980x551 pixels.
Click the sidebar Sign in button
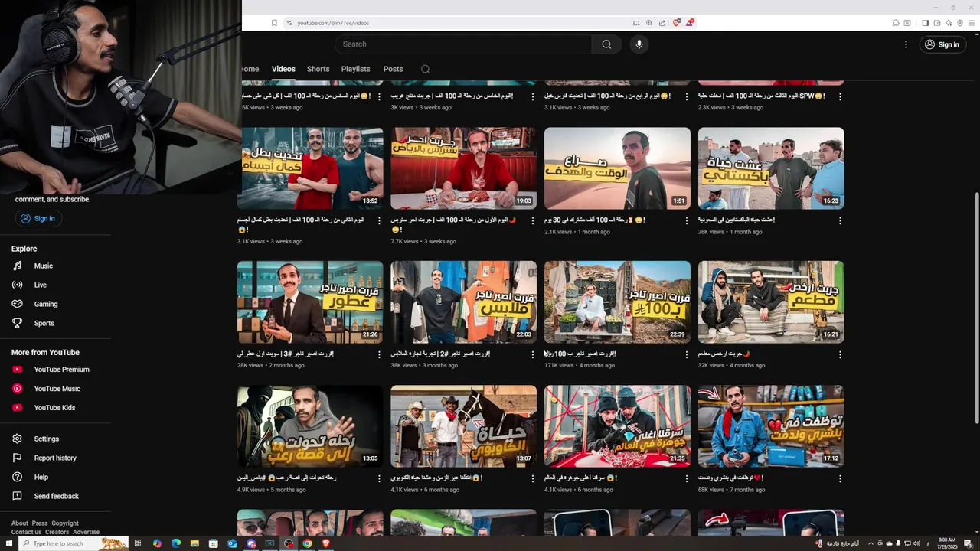38,218
